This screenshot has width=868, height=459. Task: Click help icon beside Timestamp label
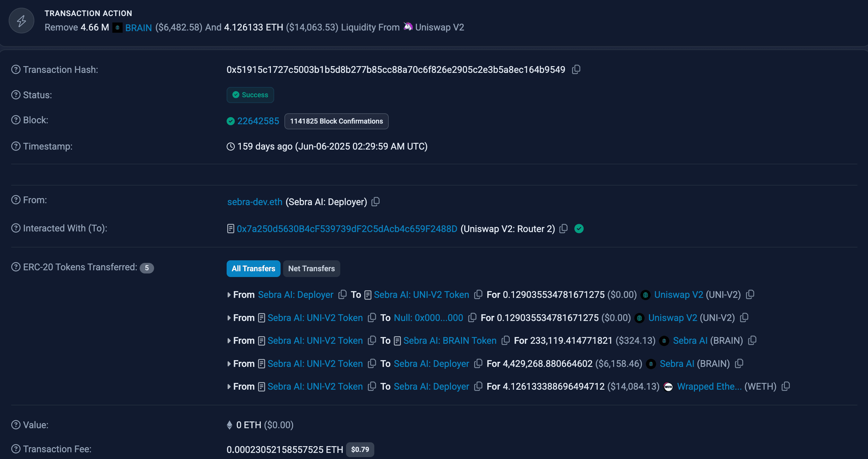tap(16, 146)
